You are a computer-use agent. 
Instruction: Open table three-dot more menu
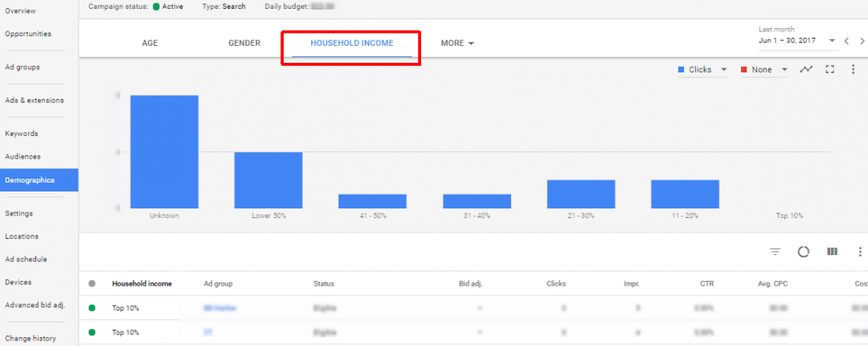pyautogui.click(x=860, y=252)
